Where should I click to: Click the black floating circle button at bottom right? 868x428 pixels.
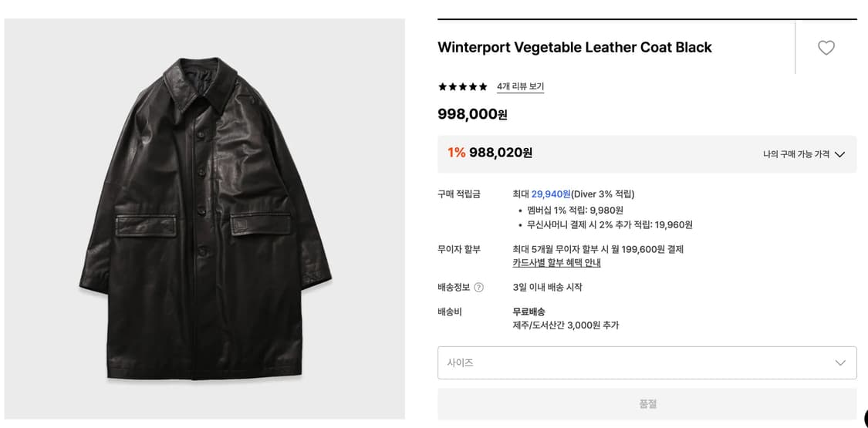865,417
